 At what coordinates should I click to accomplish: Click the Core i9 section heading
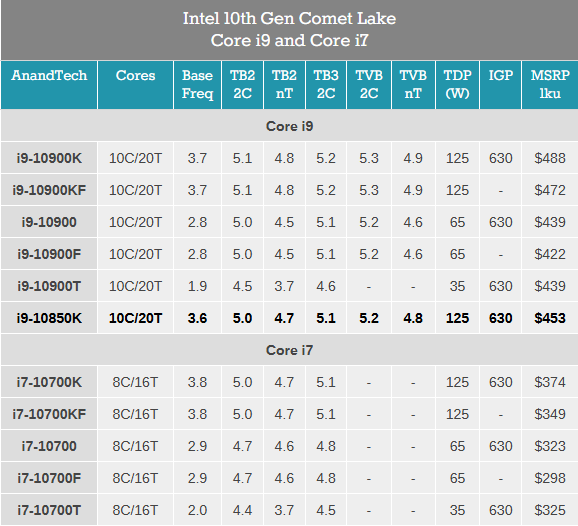point(289,126)
